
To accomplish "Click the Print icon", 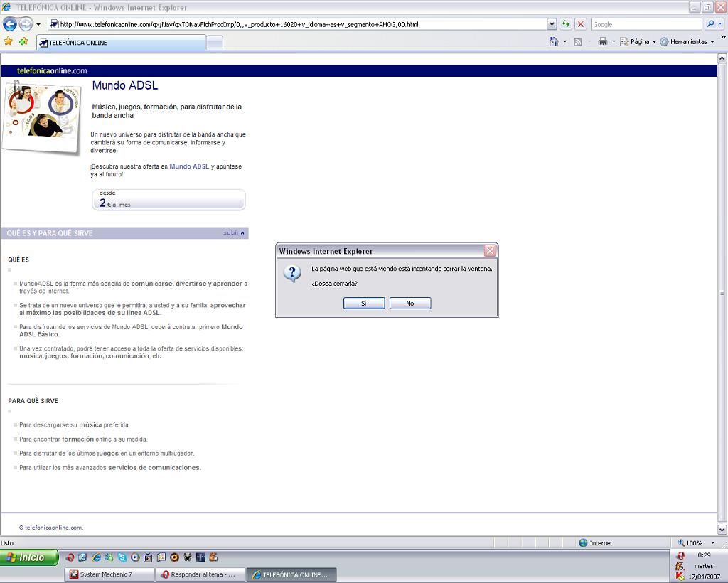I will [x=603, y=42].
